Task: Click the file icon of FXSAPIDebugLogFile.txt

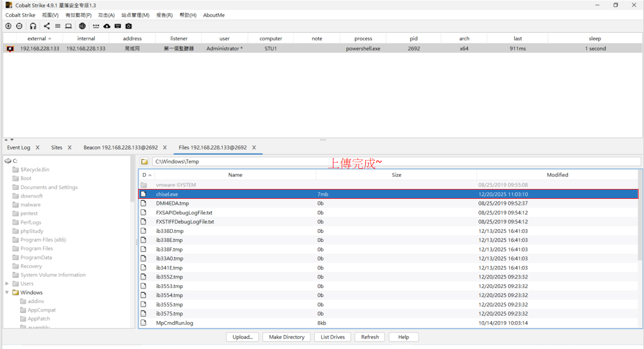Action: pyautogui.click(x=144, y=212)
